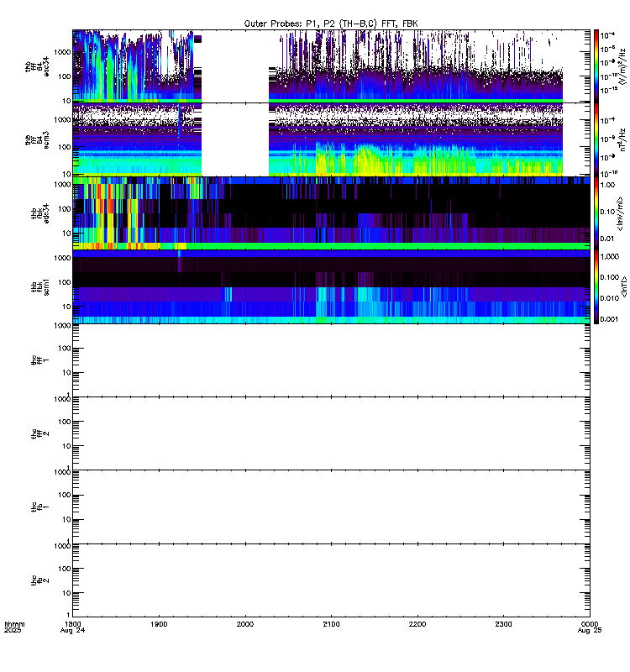Click the empty thc fff 1 plot panel
The image size is (630, 672).
click(331, 360)
